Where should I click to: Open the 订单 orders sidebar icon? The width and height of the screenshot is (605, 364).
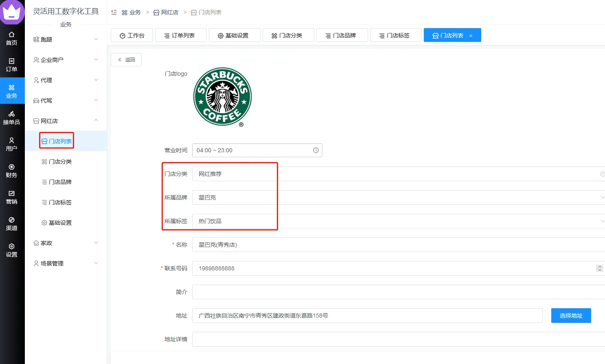point(11,65)
